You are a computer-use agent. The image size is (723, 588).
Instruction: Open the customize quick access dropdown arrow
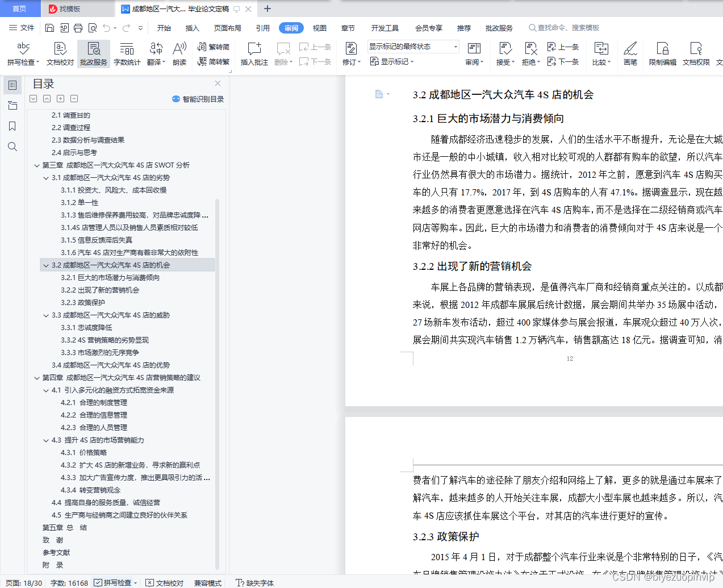pos(140,28)
